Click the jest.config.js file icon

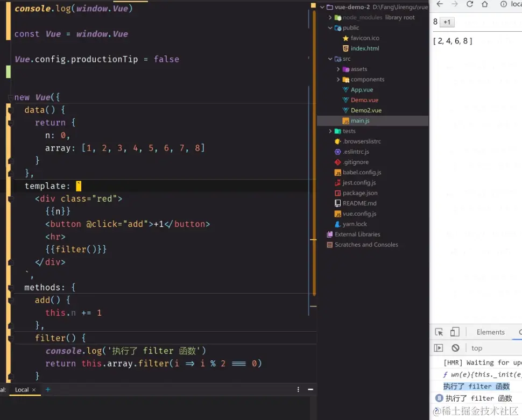[x=337, y=183]
